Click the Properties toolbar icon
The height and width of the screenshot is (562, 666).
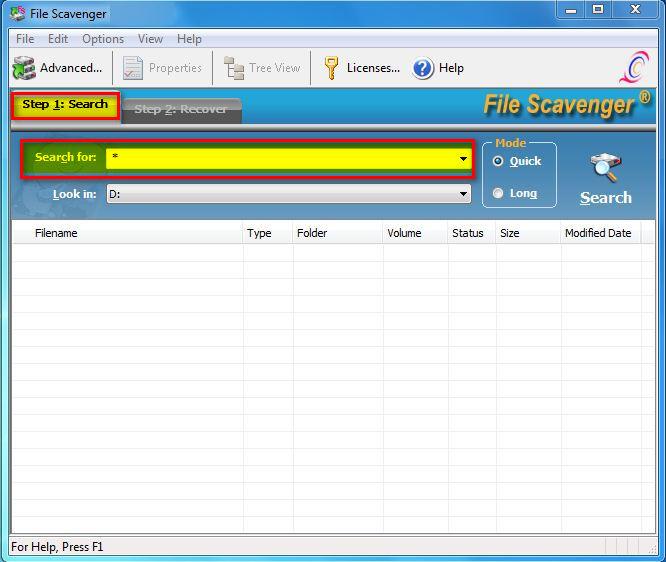click(133, 68)
